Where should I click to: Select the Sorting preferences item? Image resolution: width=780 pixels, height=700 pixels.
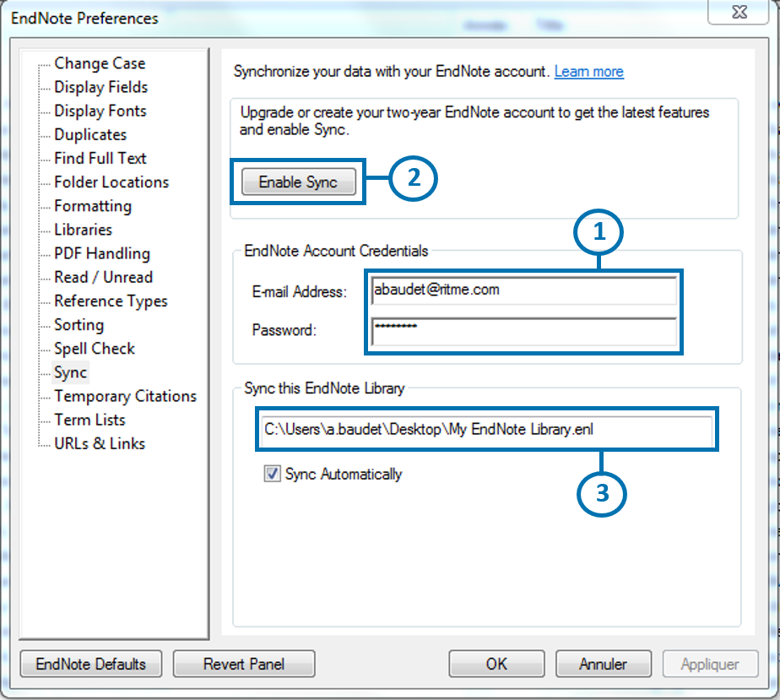(x=79, y=325)
